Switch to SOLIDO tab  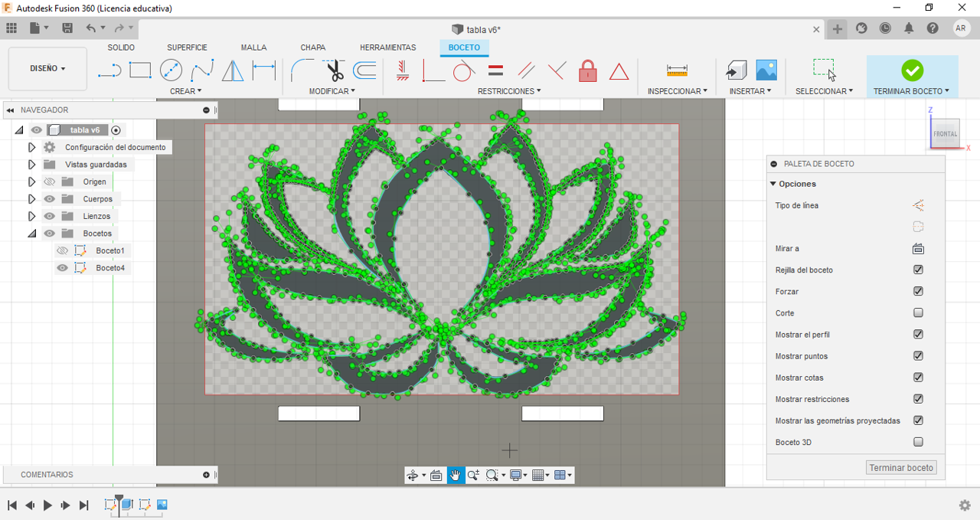click(121, 47)
